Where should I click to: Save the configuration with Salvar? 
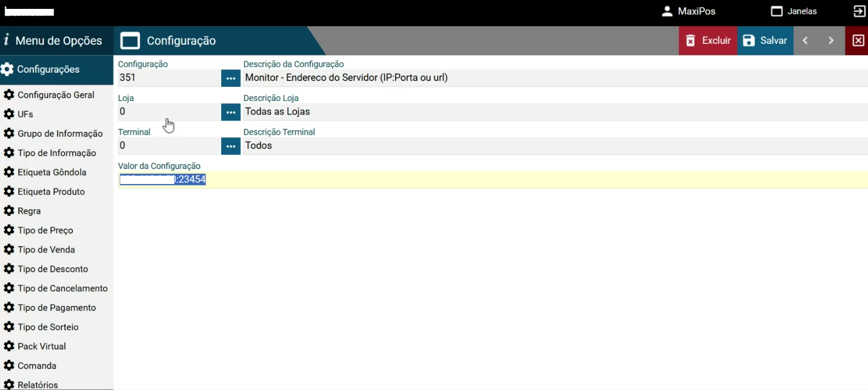[766, 40]
